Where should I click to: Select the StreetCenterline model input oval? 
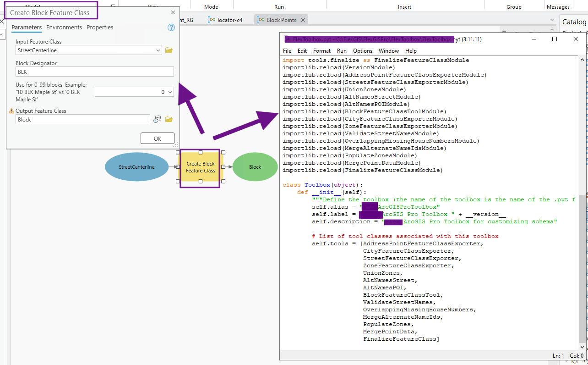point(136,167)
